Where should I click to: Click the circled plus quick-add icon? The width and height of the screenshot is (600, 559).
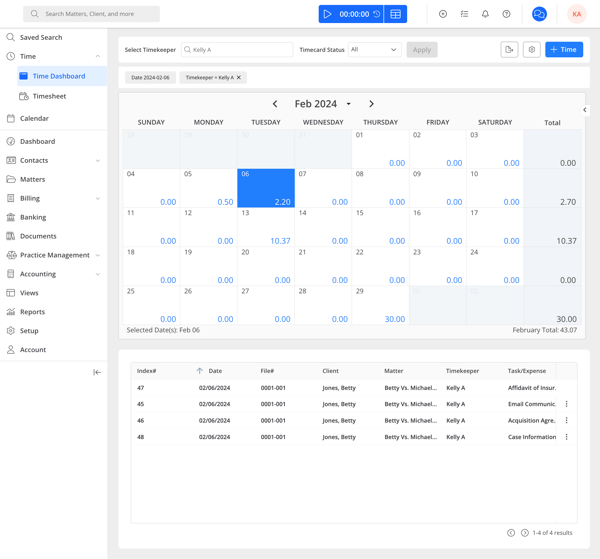(443, 14)
